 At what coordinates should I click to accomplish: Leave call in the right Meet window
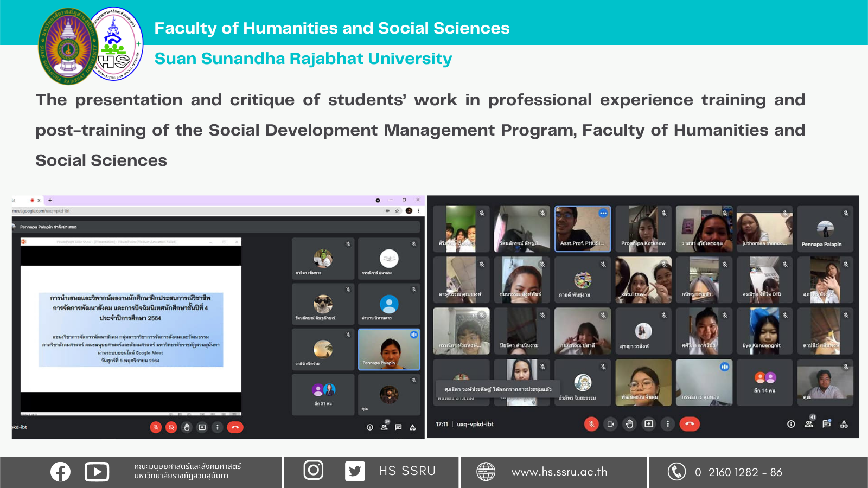(x=690, y=424)
